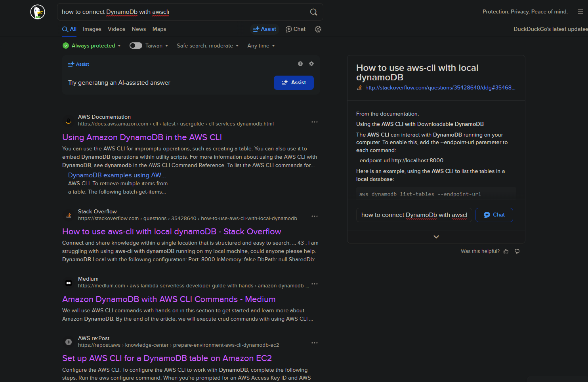
Task: Click 'Protection. Privacy. Peace of mind.' text
Action: click(x=525, y=12)
